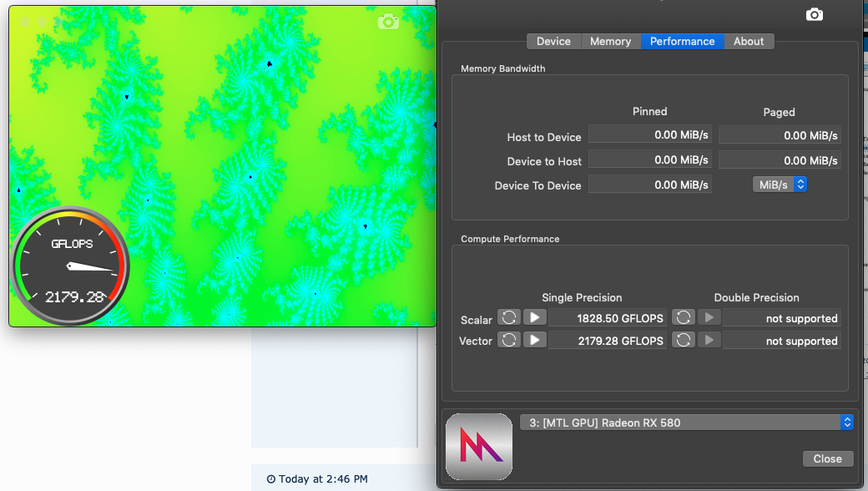Image resolution: width=868 pixels, height=491 pixels.
Task: Open the Radeon RX 580 device selector
Action: pyautogui.click(x=686, y=423)
